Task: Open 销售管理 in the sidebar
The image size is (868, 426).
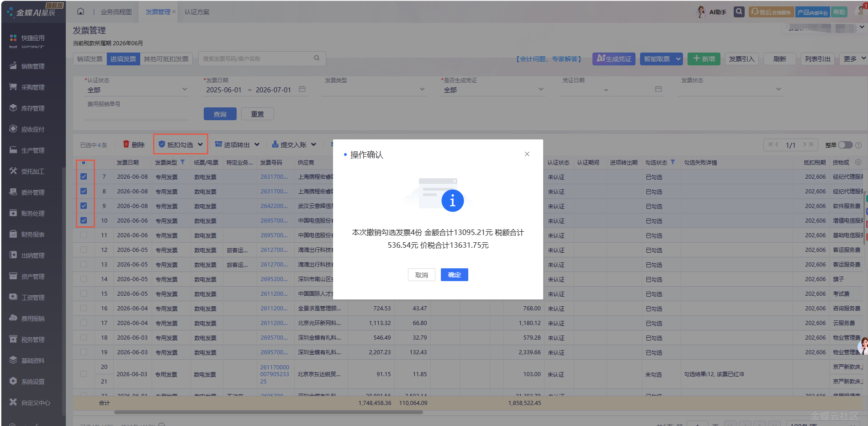Action: click(x=33, y=66)
